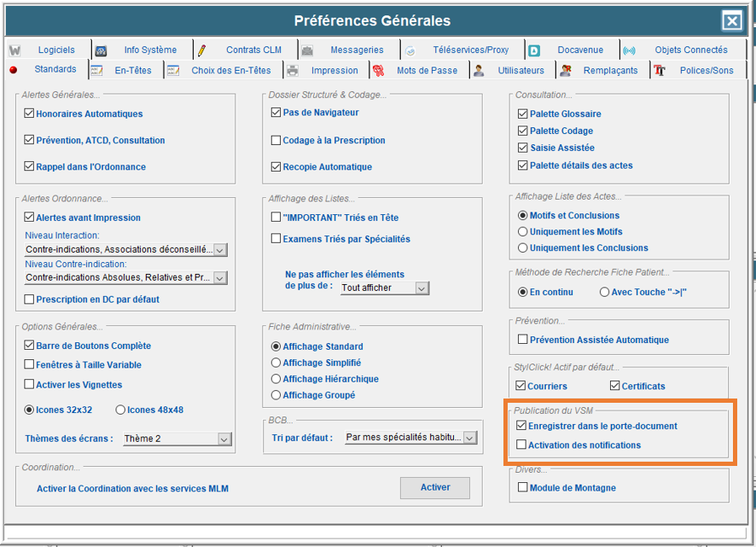Open the Tri par défaut dropdown
Image resolution: width=756 pixels, height=547 pixels.
[x=469, y=438]
